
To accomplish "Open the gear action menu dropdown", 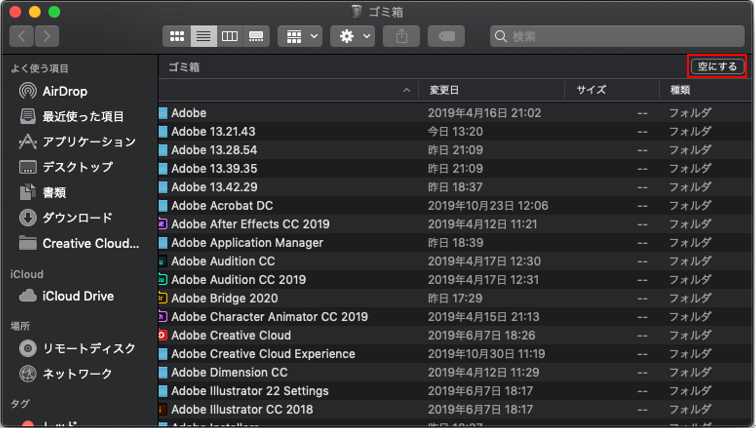I will (353, 36).
